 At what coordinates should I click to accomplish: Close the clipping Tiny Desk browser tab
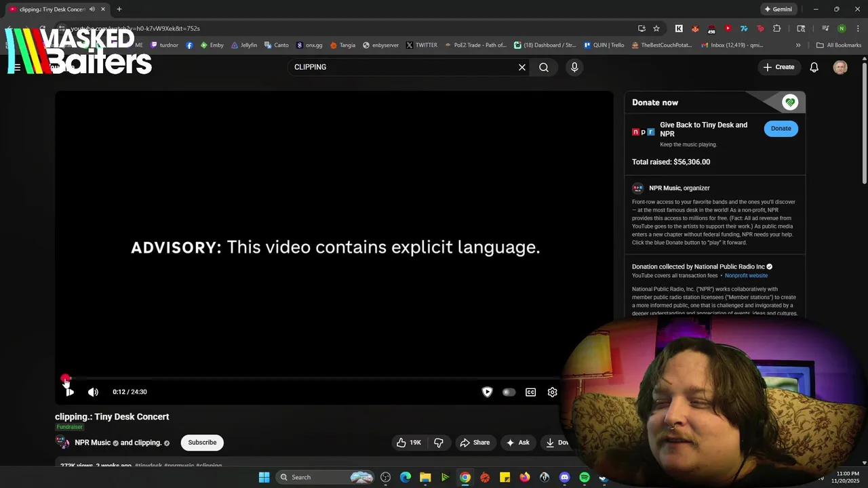tap(103, 9)
